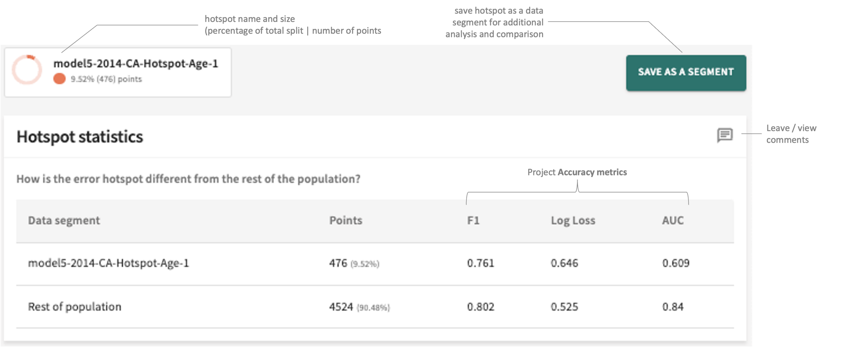Click the rest of population AUC 0.84

(673, 307)
